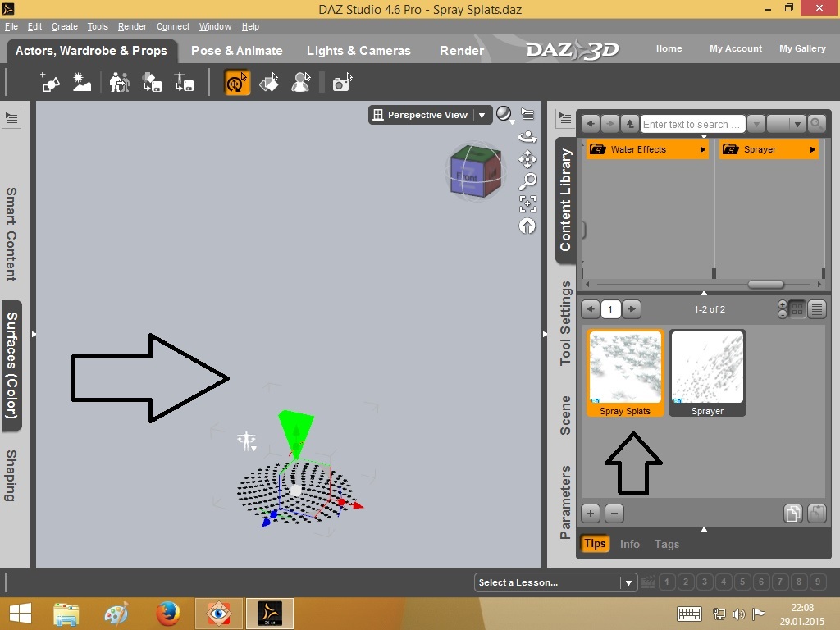The width and height of the screenshot is (840, 630).
Task: Click the thumbnail size stepper control
Action: (x=782, y=309)
